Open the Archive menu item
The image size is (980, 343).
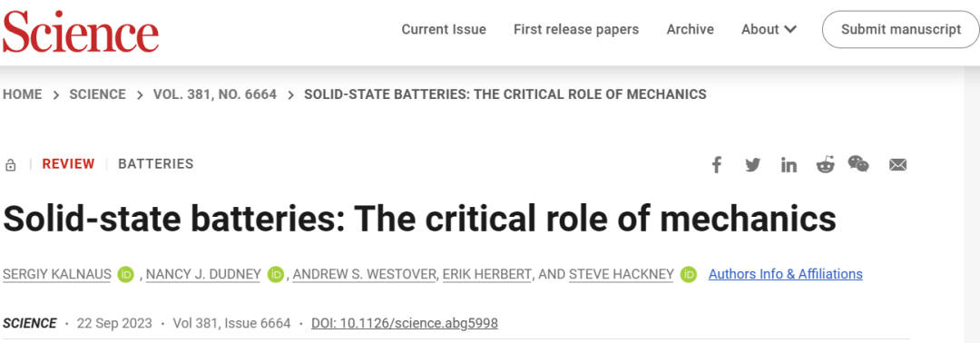(x=690, y=29)
